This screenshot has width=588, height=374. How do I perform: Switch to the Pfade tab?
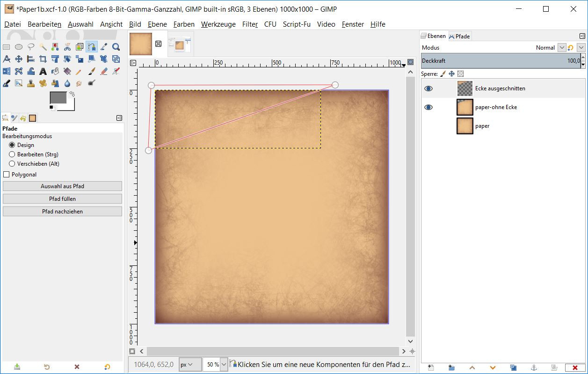point(459,36)
